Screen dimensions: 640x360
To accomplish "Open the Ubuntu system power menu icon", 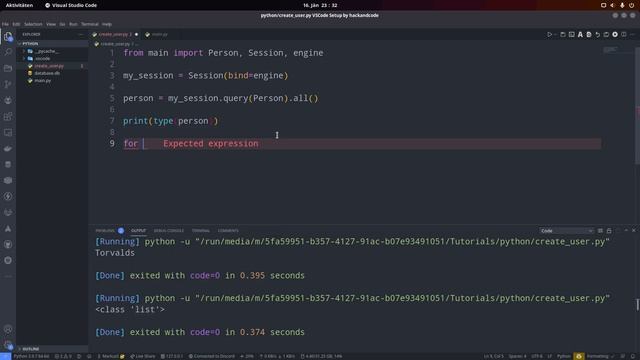I will point(631,5).
